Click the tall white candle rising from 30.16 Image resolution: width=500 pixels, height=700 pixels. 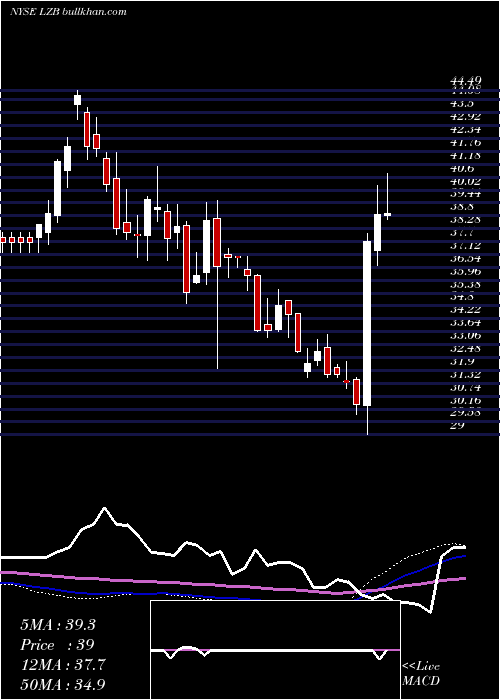click(367, 323)
